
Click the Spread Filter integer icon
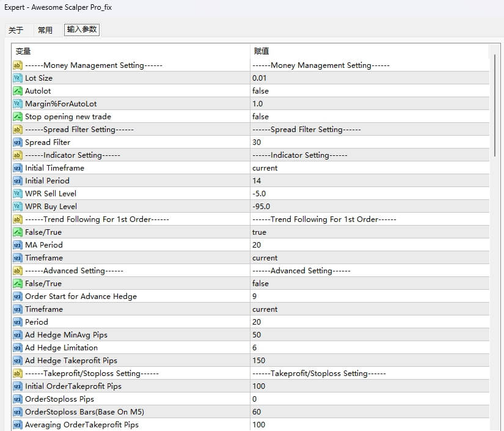17,142
